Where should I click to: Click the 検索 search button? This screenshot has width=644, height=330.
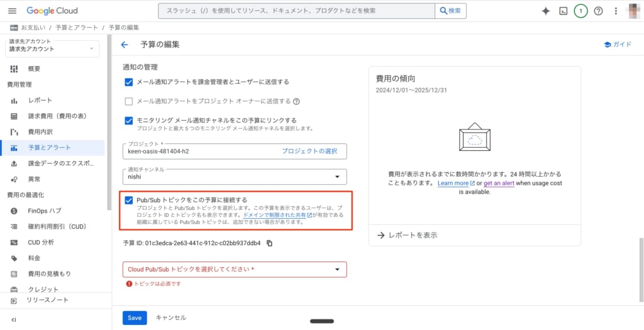pyautogui.click(x=450, y=11)
